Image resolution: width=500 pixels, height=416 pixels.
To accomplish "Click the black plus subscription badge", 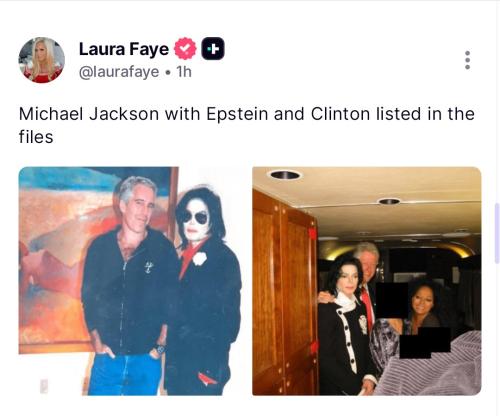I will 213,49.
